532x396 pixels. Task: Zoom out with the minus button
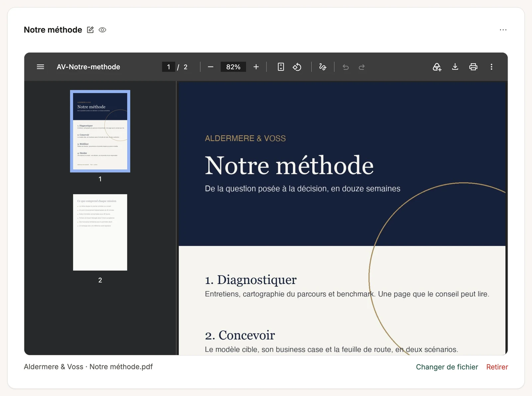(x=210, y=67)
